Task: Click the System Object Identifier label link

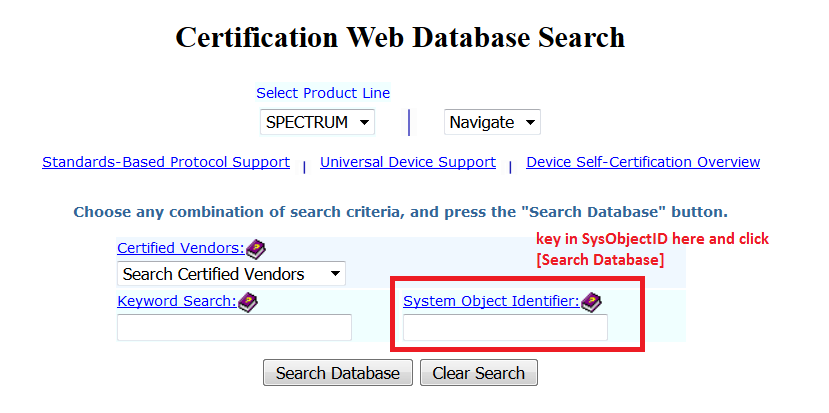Action: point(491,301)
